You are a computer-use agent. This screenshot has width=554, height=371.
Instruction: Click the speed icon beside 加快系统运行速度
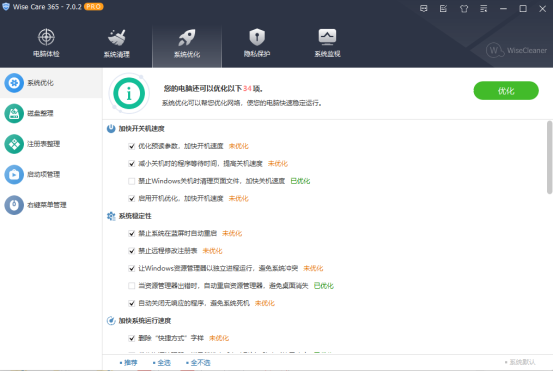[111, 321]
